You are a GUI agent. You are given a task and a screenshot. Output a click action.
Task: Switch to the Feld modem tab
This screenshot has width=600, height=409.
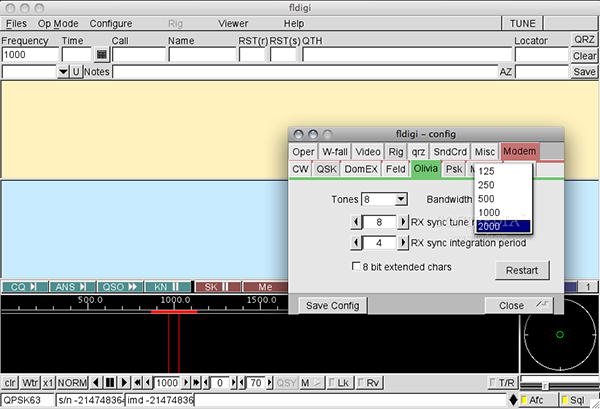pos(395,169)
